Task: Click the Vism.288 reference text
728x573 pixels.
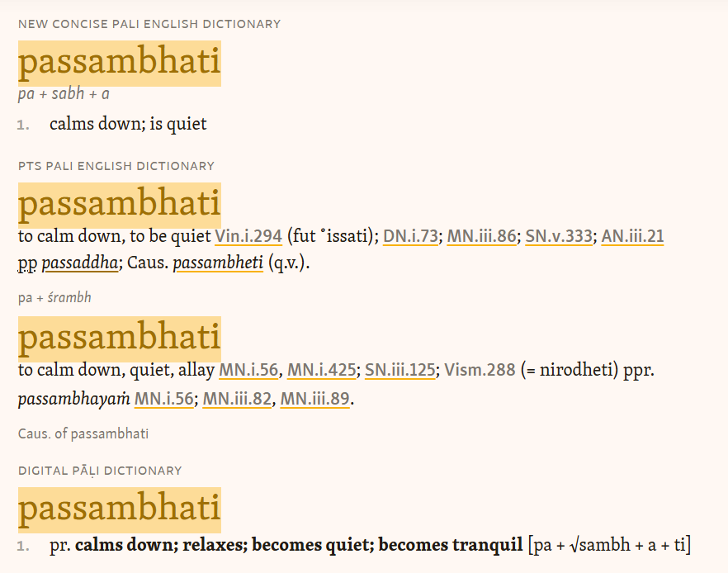Action: [x=480, y=370]
